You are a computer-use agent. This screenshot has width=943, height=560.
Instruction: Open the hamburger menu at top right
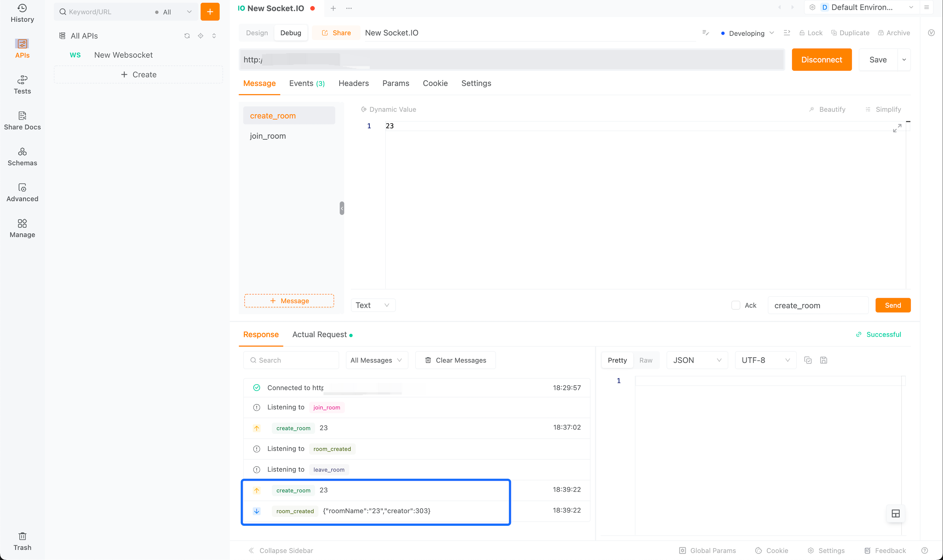(926, 7)
